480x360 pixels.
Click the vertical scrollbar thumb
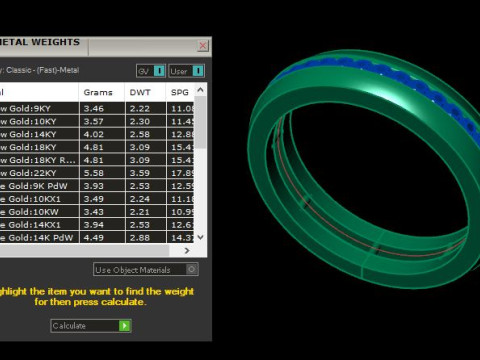point(200,122)
